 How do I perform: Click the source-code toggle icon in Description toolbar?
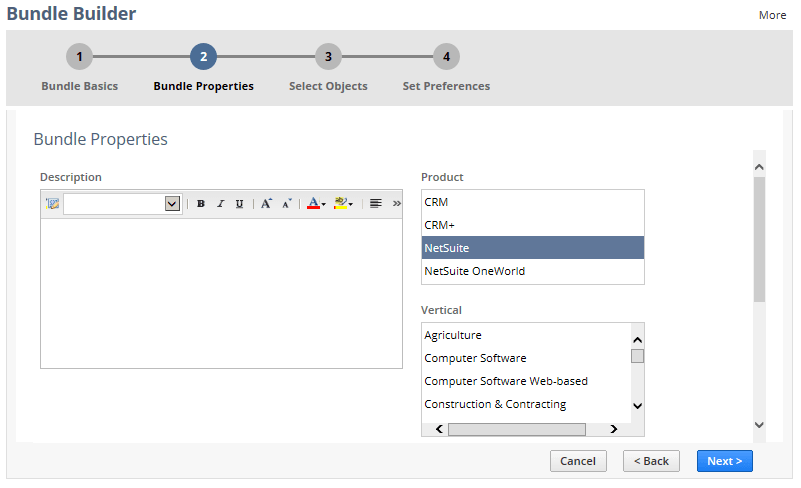[x=52, y=203]
